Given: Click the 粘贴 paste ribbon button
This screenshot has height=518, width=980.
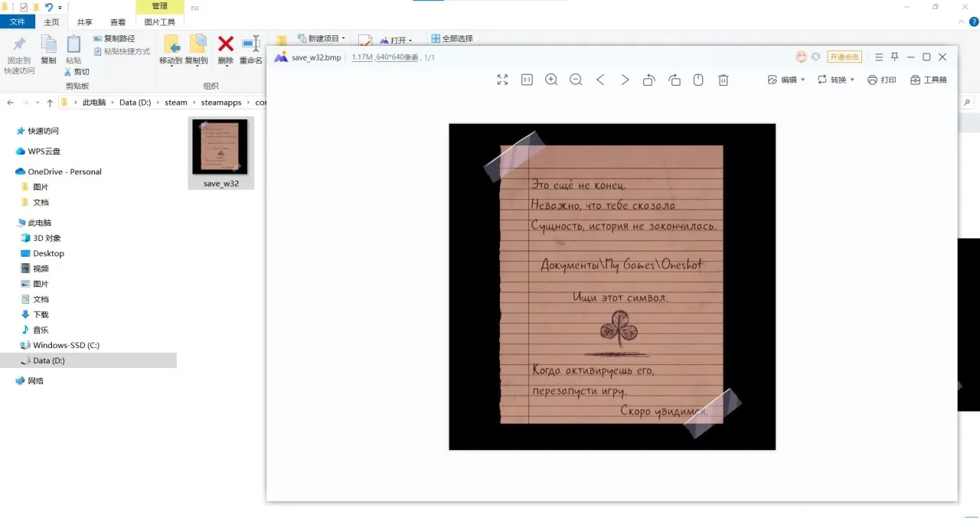Looking at the screenshot, I should (x=73, y=50).
